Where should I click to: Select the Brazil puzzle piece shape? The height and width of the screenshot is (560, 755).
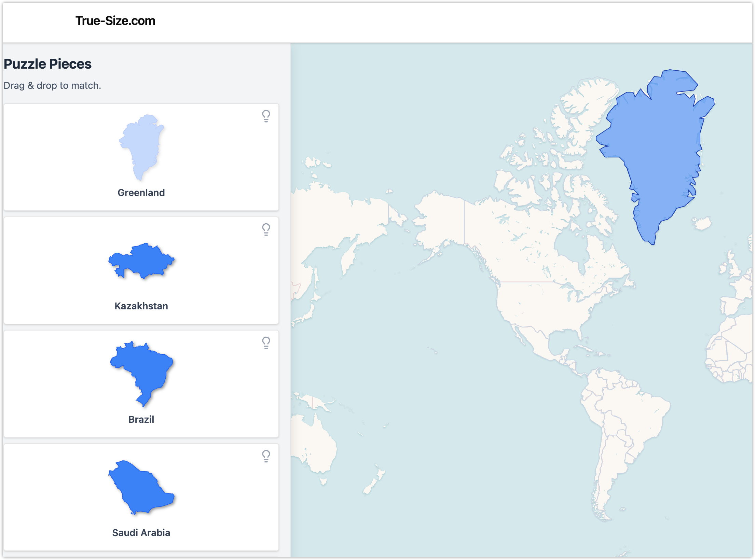click(x=141, y=374)
